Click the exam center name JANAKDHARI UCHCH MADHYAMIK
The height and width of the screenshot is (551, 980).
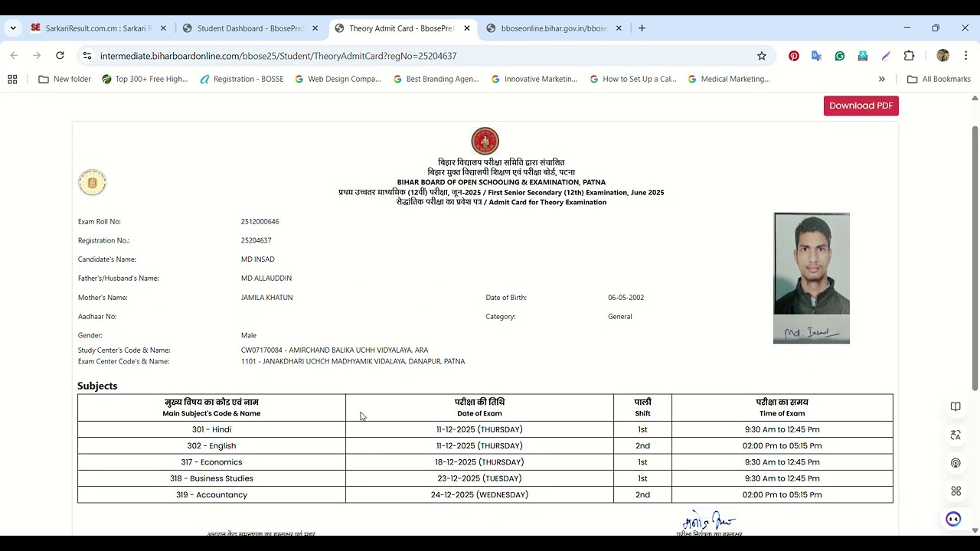click(352, 361)
